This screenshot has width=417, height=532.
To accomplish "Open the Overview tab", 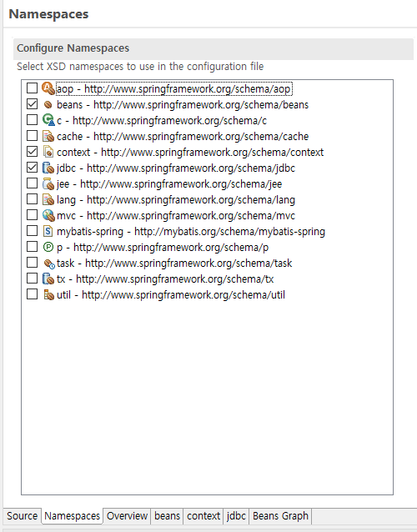I will coord(127,515).
